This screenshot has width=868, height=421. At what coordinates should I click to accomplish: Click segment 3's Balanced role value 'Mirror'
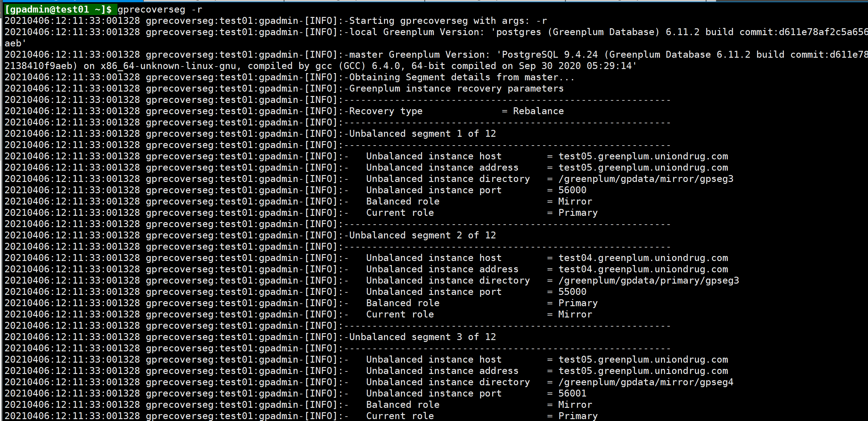[x=575, y=404]
